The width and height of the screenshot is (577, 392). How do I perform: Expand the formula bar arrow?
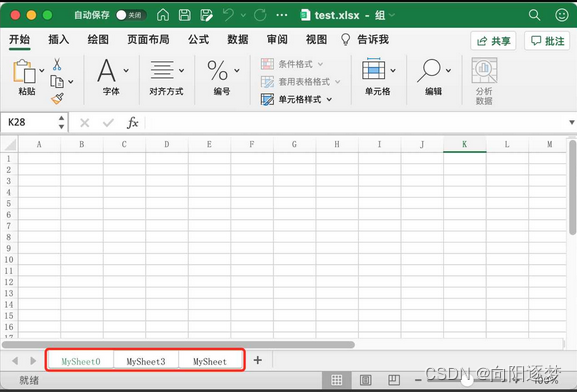pos(571,123)
